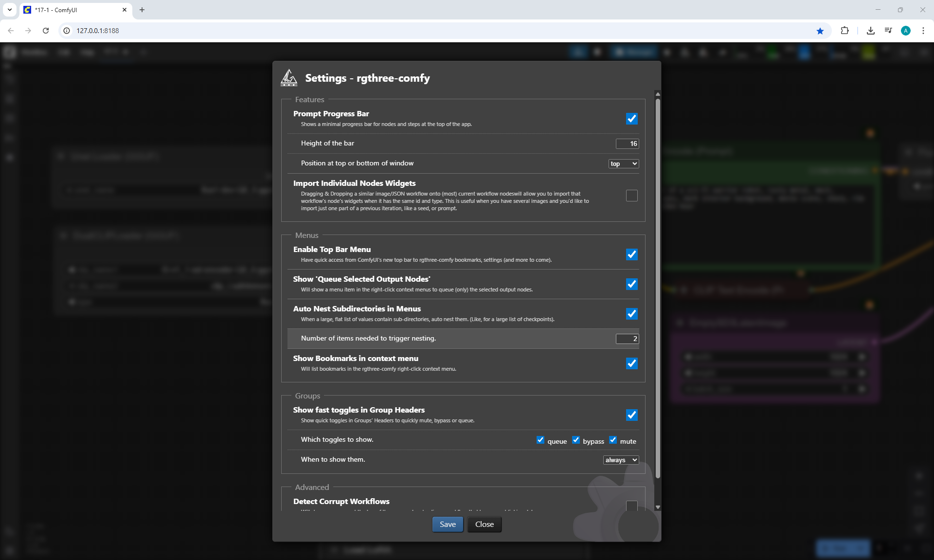This screenshot has height=560, width=934.
Task: Uncheck the bypass toggle option
Action: coord(576,440)
